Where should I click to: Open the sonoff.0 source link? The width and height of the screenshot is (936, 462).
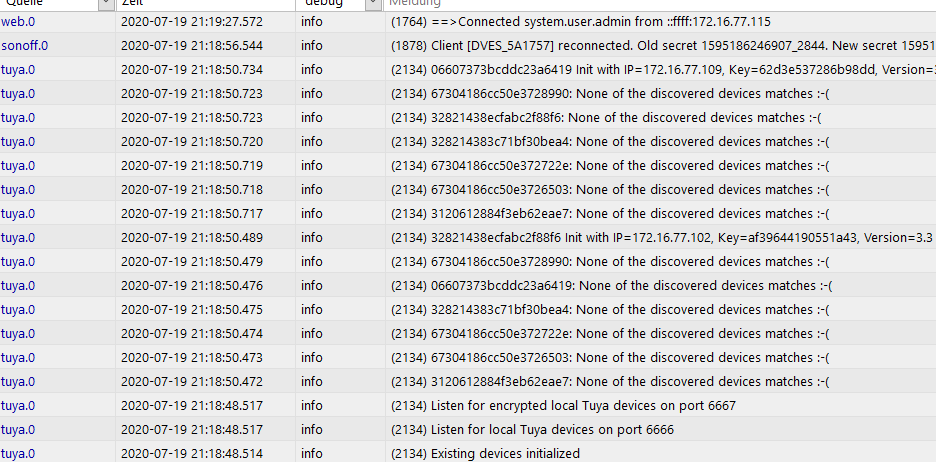(24, 46)
